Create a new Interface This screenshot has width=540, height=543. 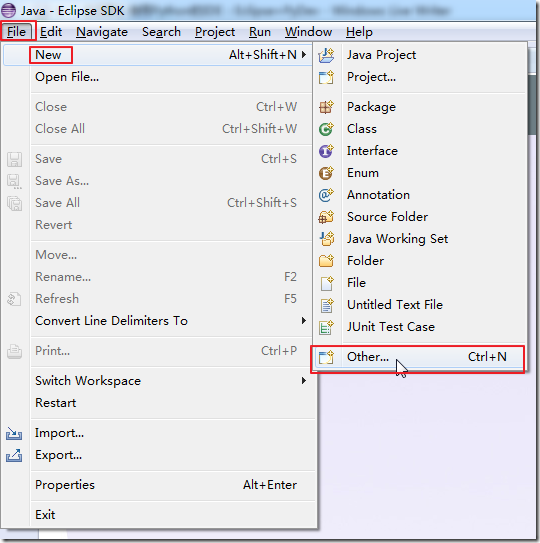[x=421, y=151]
